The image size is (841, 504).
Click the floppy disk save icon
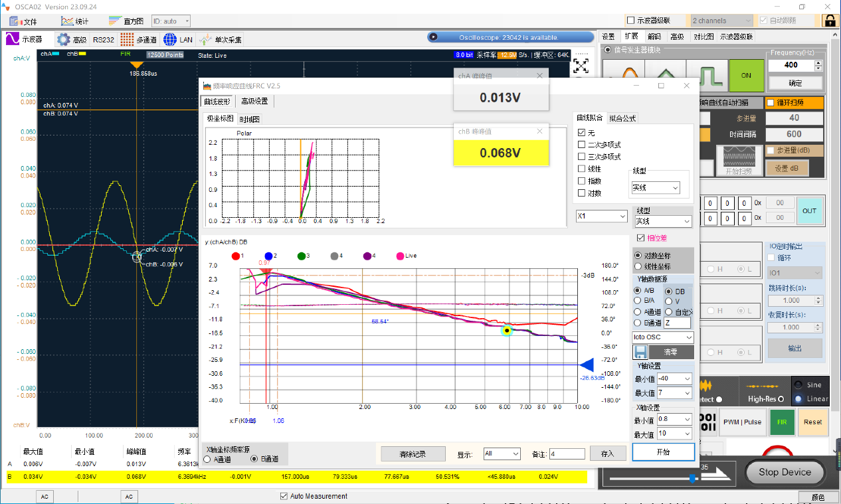point(640,352)
